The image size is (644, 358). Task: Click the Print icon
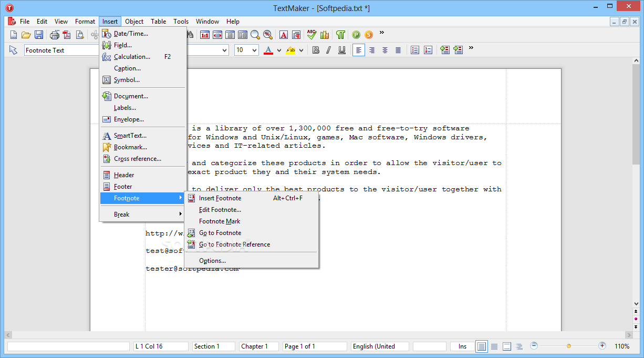click(x=55, y=35)
